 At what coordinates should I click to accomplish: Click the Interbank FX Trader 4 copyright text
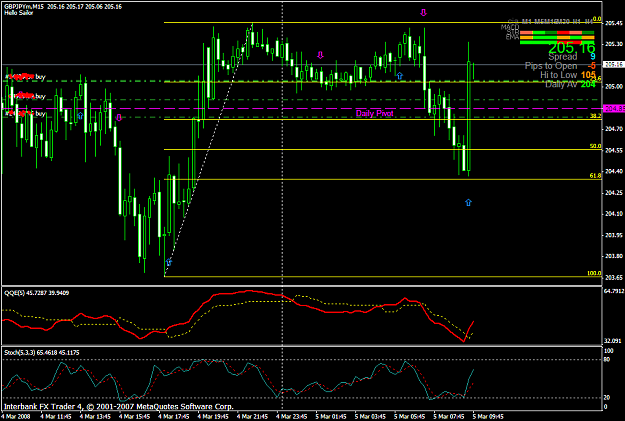tap(118, 407)
